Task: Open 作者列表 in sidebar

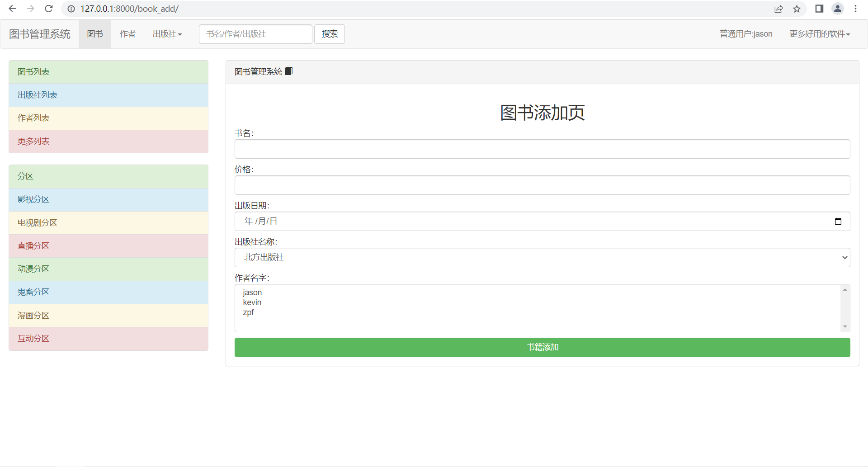Action: pos(108,118)
